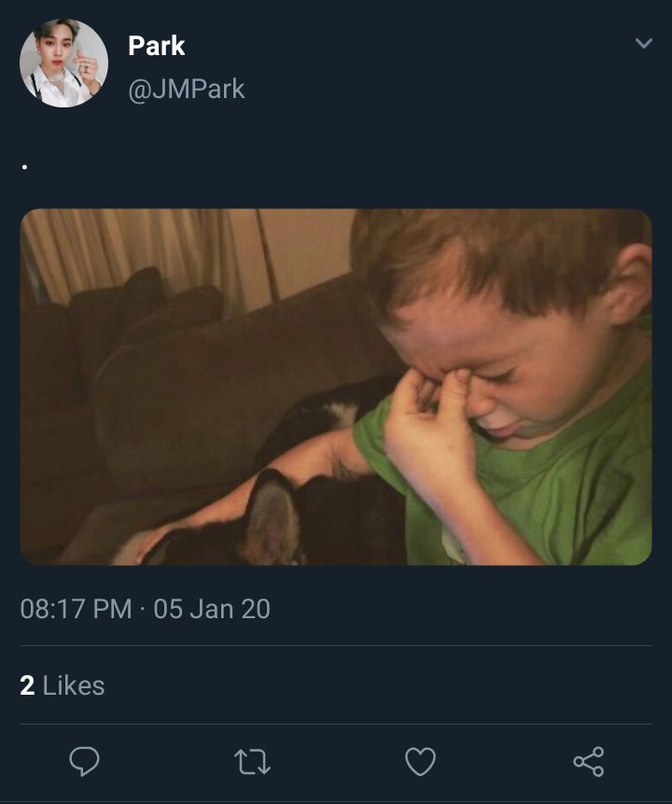The image size is (672, 804).
Task: View the attached crying child photo
Action: tap(336, 387)
